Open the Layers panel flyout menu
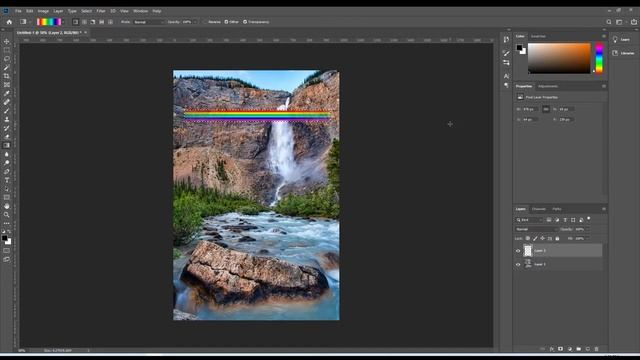The height and width of the screenshot is (360, 640). [604, 209]
